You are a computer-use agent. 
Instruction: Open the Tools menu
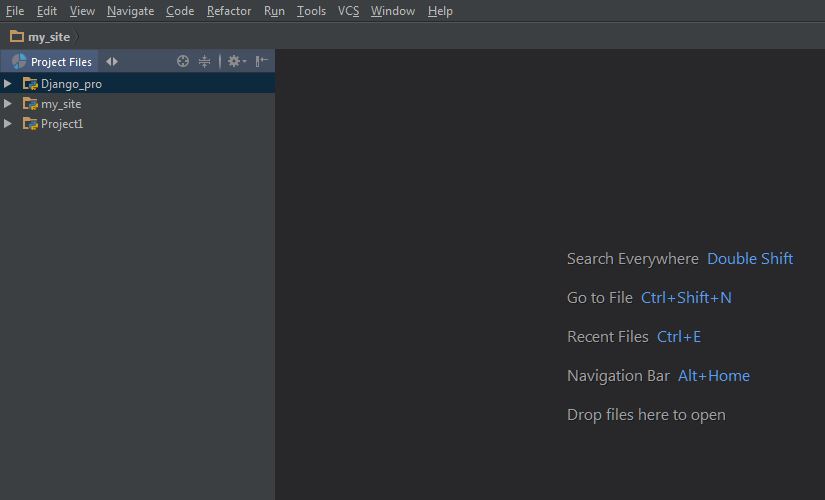point(311,11)
